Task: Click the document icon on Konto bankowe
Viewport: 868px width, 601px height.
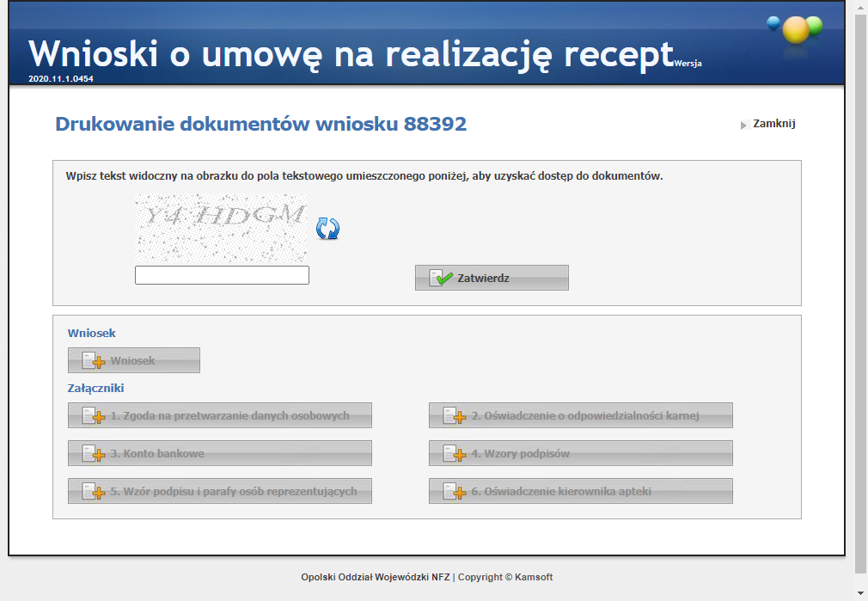Action: (93, 454)
